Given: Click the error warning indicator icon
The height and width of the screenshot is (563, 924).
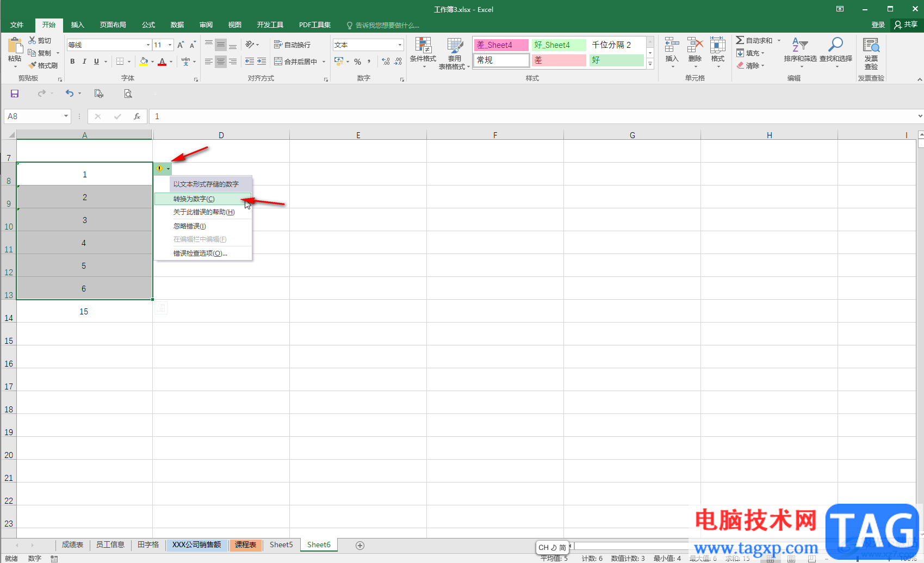Looking at the screenshot, I should tap(159, 169).
